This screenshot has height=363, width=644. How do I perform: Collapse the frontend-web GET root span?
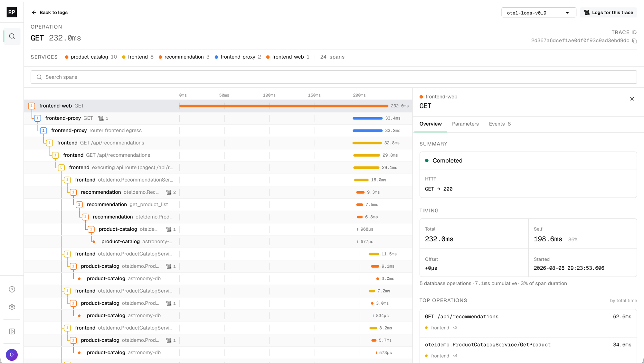(32, 106)
